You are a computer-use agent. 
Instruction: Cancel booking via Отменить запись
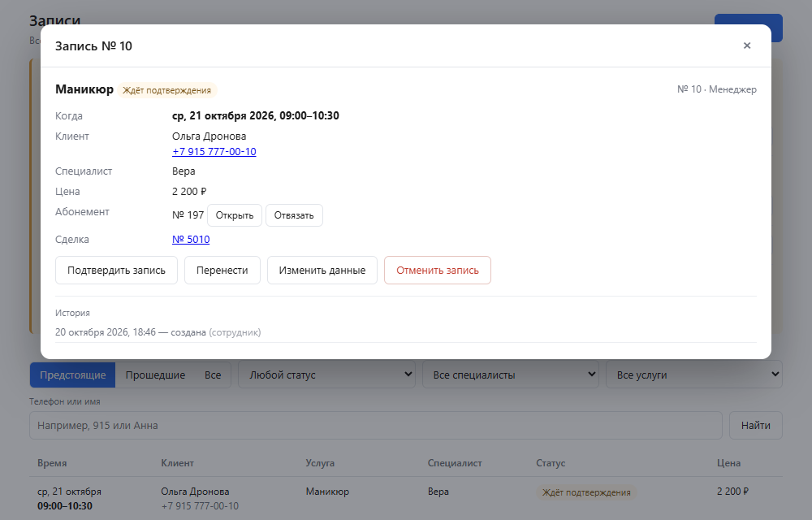tap(438, 271)
